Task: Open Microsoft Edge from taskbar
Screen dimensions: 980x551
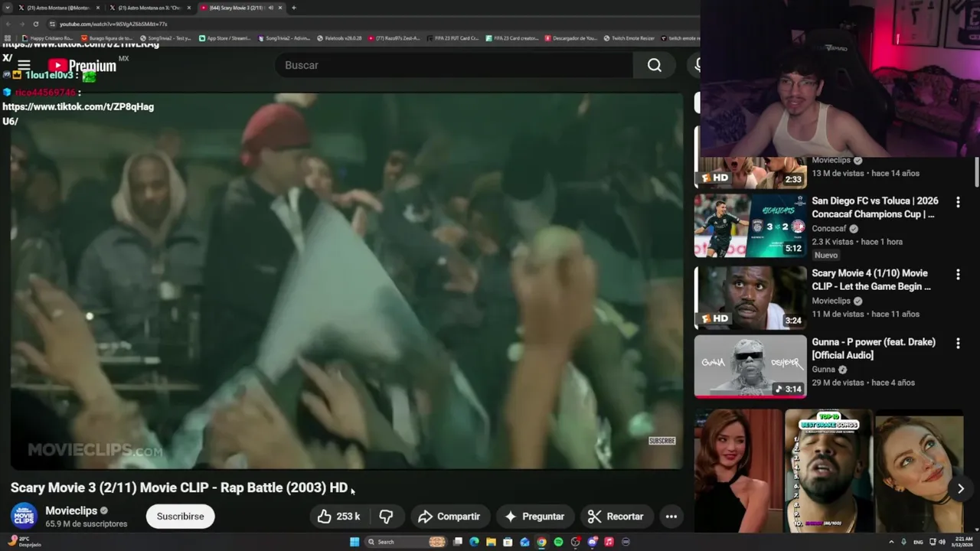Action: point(474,542)
